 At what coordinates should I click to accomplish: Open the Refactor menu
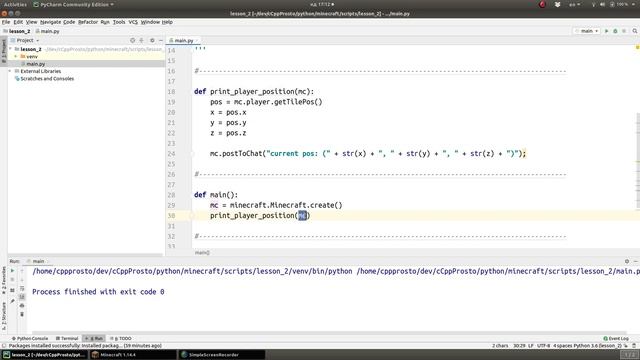(88, 22)
